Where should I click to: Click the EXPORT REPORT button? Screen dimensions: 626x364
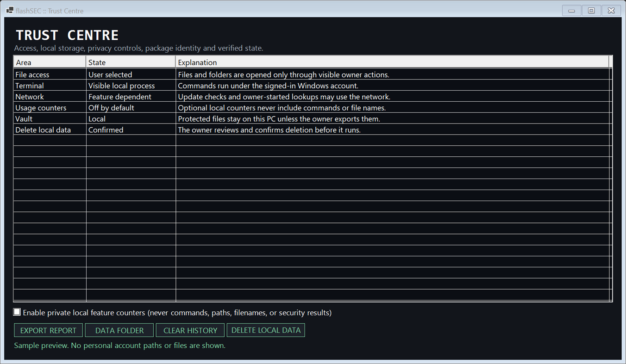click(48, 330)
